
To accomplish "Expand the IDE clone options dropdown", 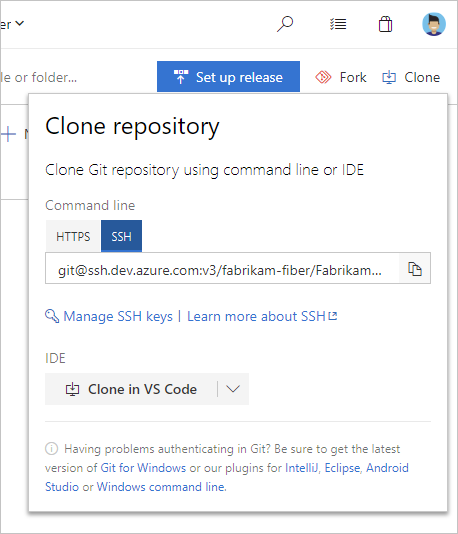I will pos(233,389).
